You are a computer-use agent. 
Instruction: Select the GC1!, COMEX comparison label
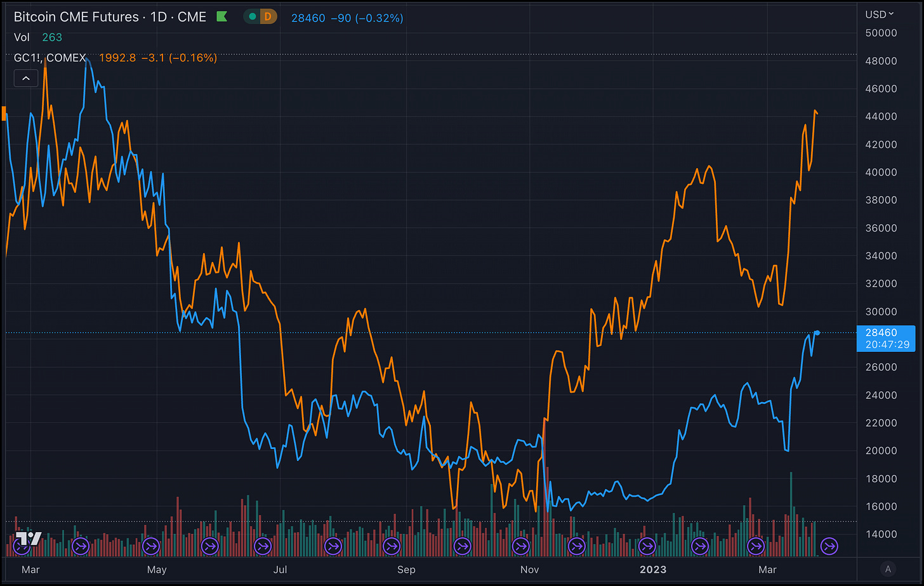tap(50, 58)
